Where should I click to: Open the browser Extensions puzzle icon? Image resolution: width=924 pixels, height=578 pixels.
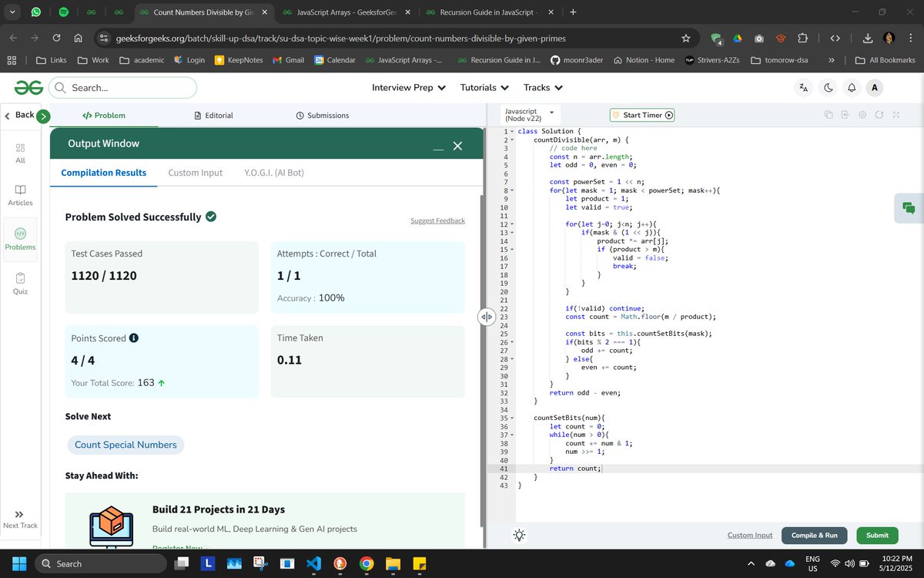click(802, 38)
